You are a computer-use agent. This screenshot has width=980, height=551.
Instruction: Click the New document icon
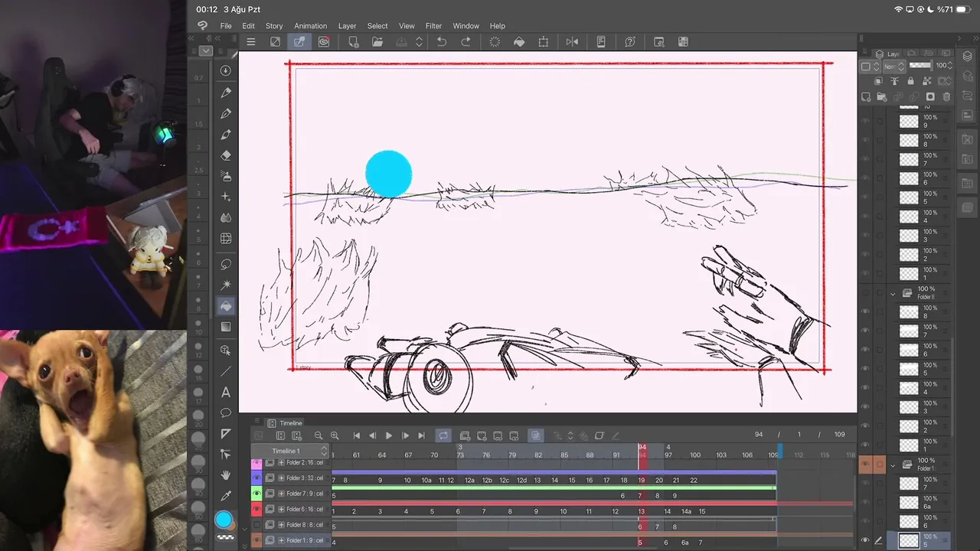(353, 42)
